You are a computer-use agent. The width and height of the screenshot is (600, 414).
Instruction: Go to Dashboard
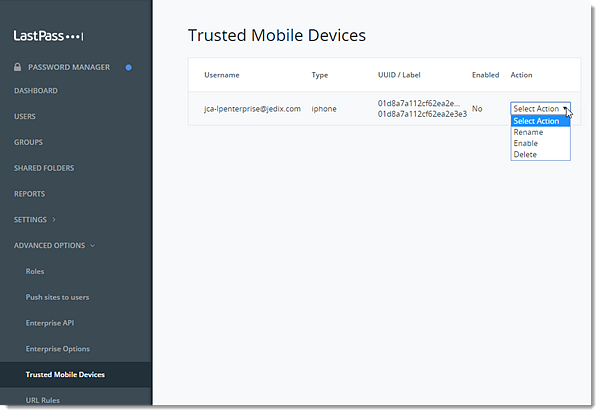pos(36,91)
